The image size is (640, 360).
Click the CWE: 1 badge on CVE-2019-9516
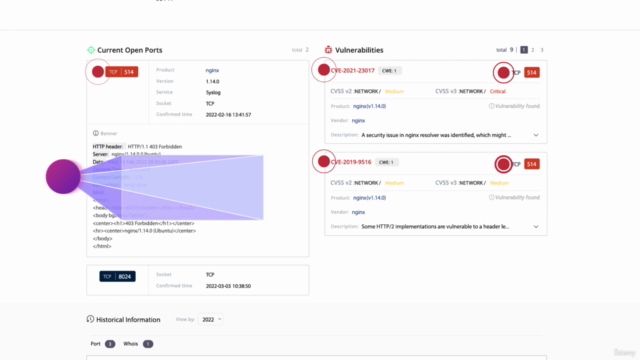coord(386,162)
